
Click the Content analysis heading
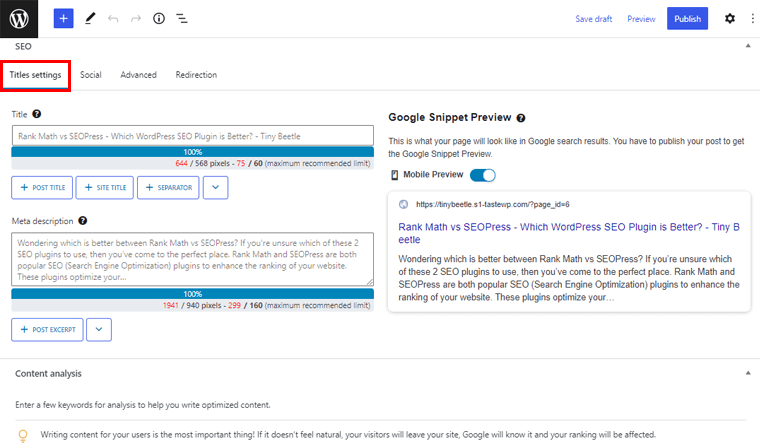[x=48, y=374]
